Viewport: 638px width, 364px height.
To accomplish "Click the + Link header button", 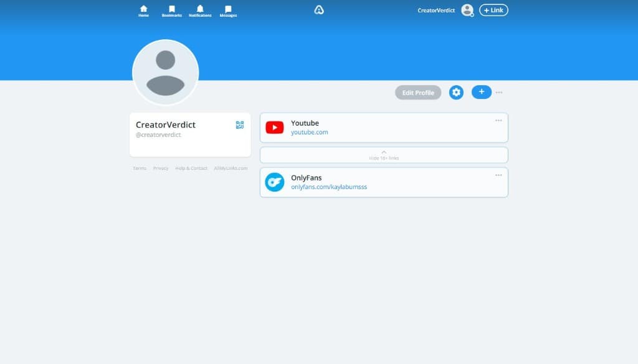I will coord(493,10).
